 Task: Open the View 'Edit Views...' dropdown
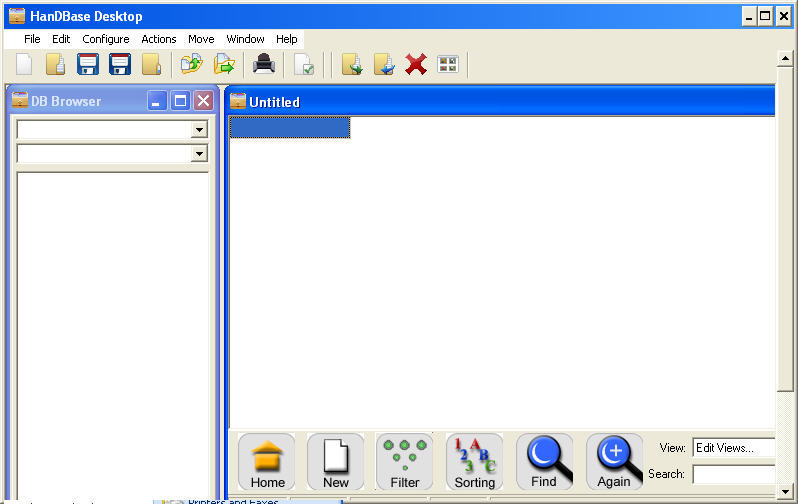[733, 448]
